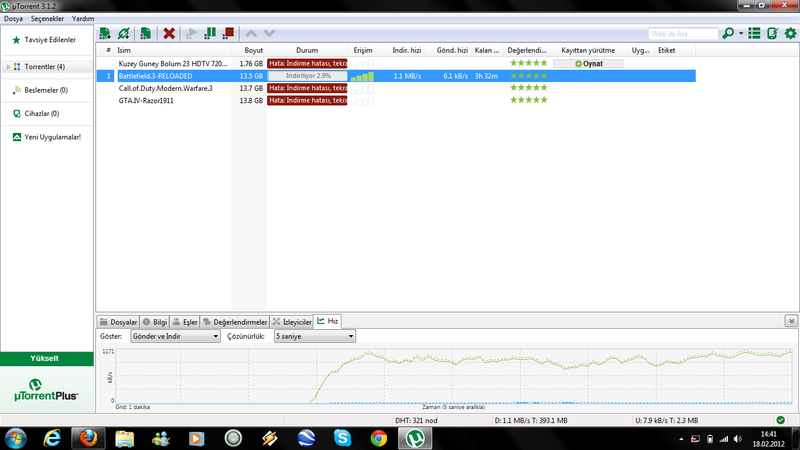800x450 pixels.
Task: Open the Yardım menu
Action: pyautogui.click(x=83, y=18)
